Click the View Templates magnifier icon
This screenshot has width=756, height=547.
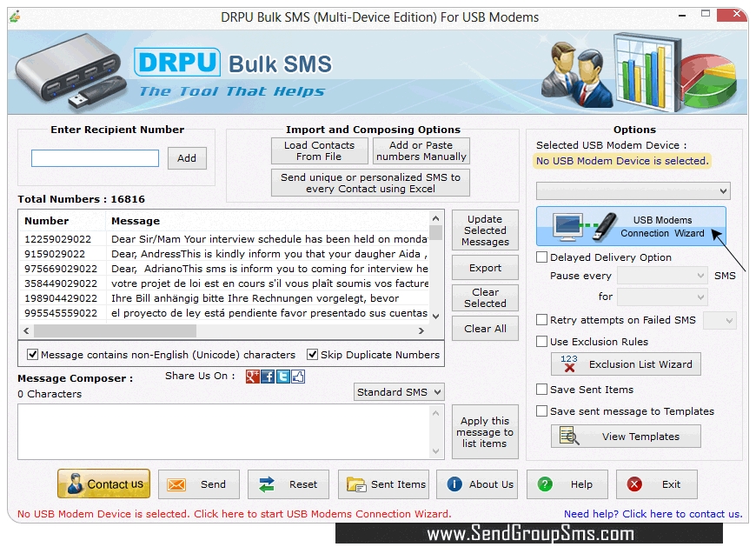pyautogui.click(x=569, y=436)
